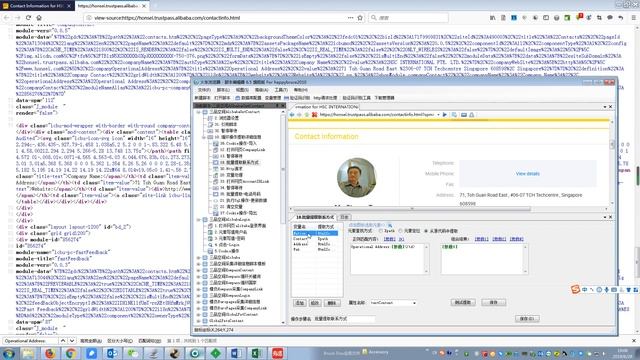Toggle whole words (匹配词句) in find bar
The image size is (640, 360).
click(x=149, y=341)
